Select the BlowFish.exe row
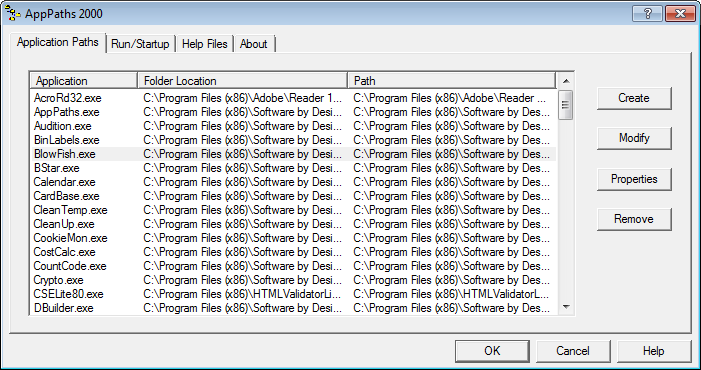The height and width of the screenshot is (370, 701). coord(293,154)
